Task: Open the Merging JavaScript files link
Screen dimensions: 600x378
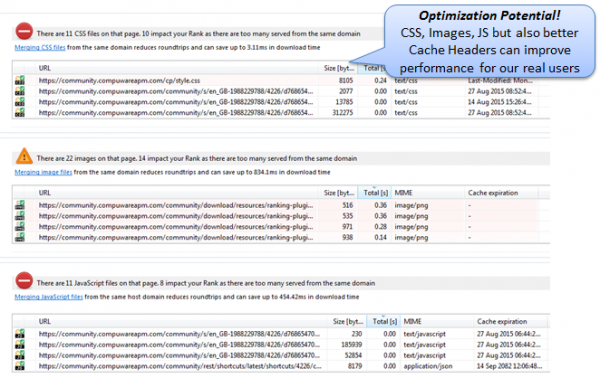Action: [49, 297]
